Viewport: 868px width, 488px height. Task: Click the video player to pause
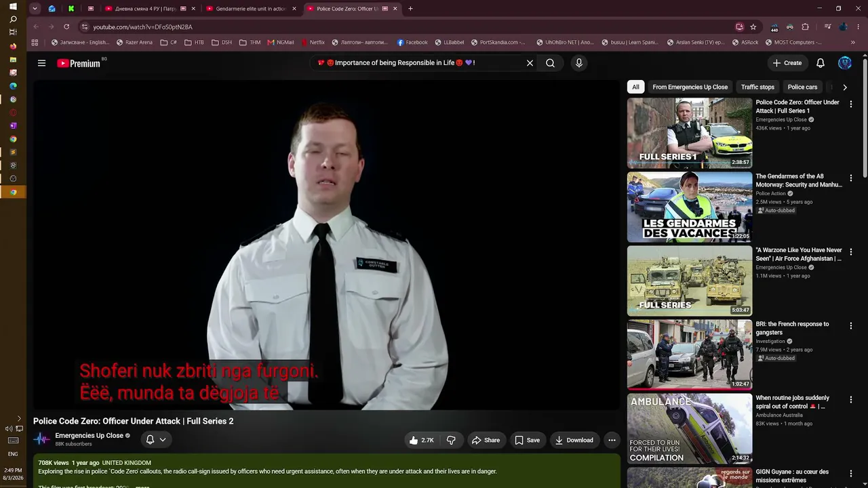click(x=327, y=245)
